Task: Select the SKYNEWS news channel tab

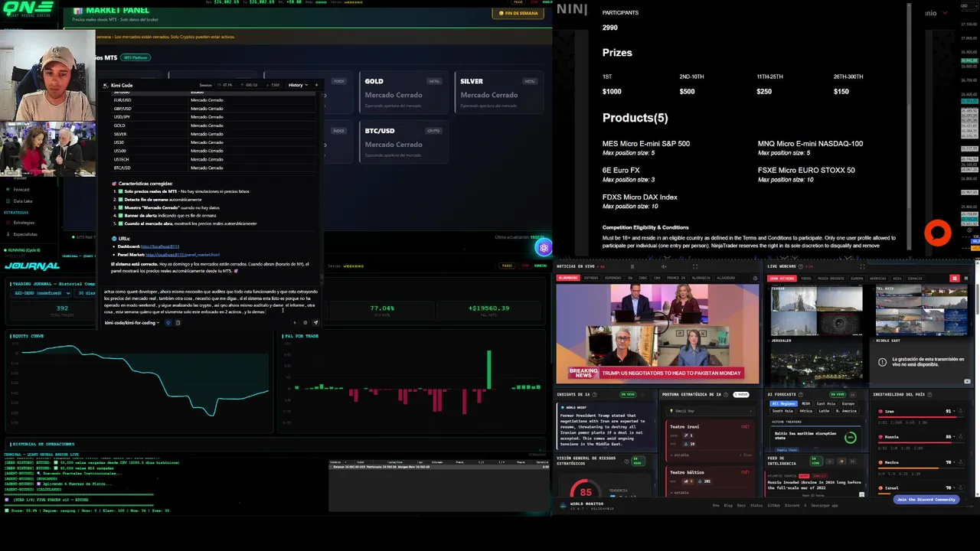Action: click(591, 278)
